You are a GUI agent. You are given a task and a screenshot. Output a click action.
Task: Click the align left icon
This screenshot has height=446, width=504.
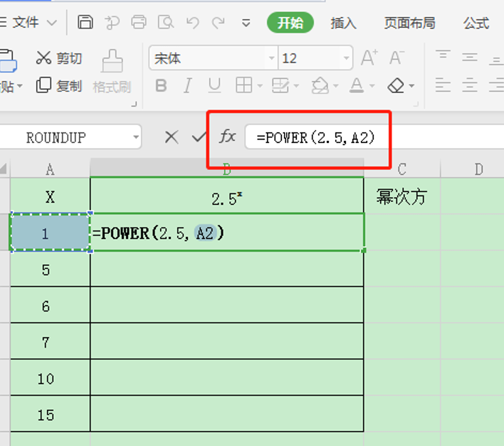(443, 86)
